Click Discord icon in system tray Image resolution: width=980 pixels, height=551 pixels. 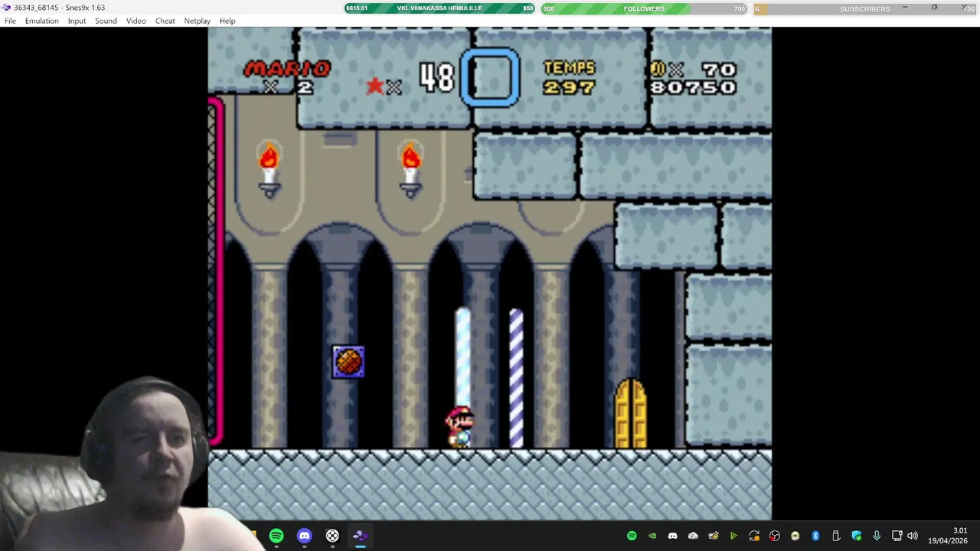(x=672, y=536)
